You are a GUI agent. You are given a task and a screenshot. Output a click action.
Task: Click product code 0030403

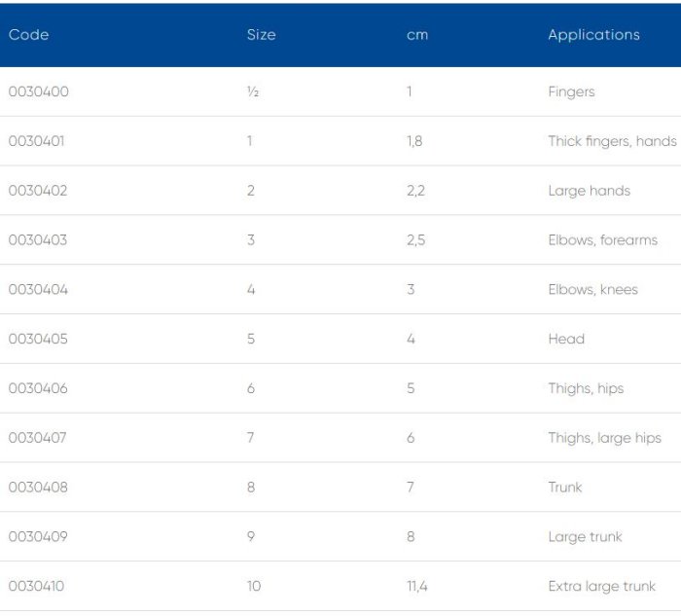point(38,240)
